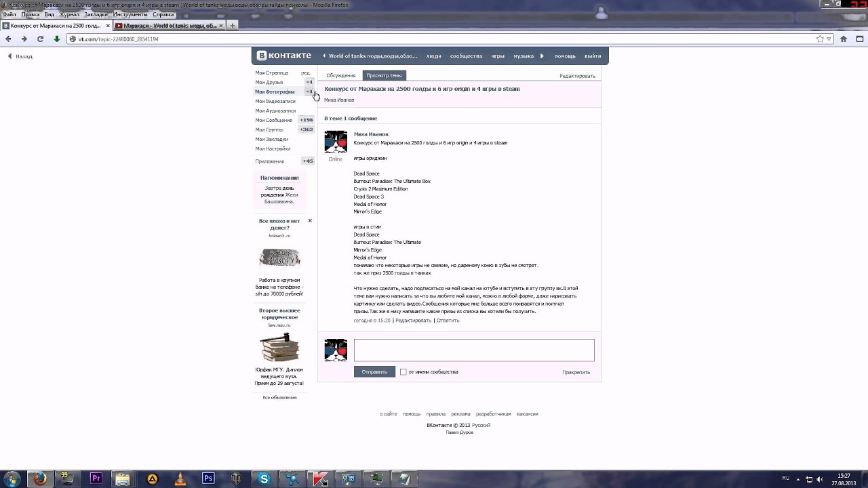Open the Файл menu
The image size is (868, 488).
coord(9,14)
